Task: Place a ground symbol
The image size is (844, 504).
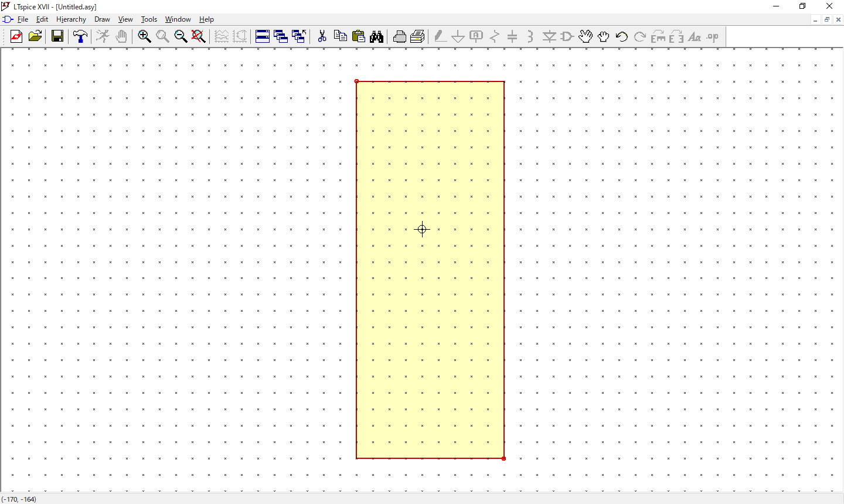Action: (458, 36)
